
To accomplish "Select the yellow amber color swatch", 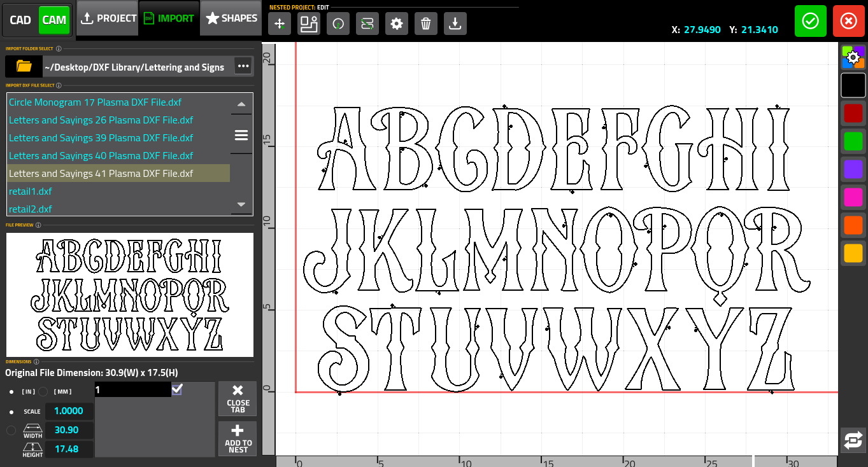I will click(x=853, y=253).
